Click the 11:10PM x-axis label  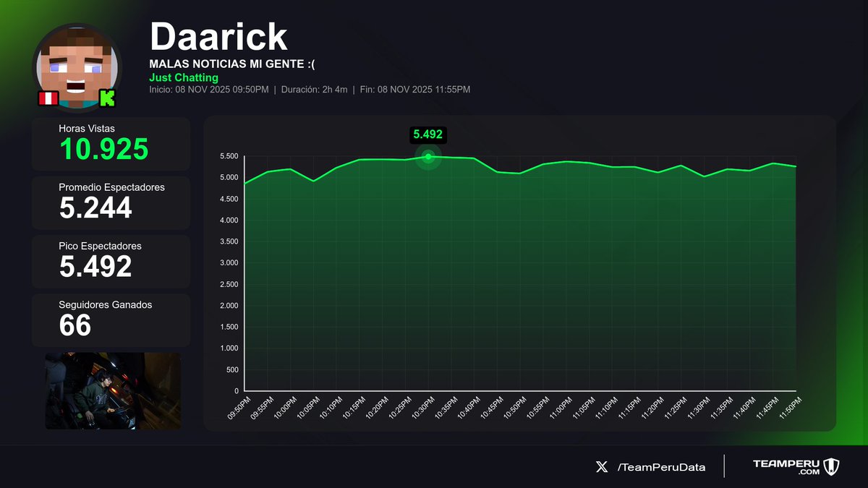606,407
